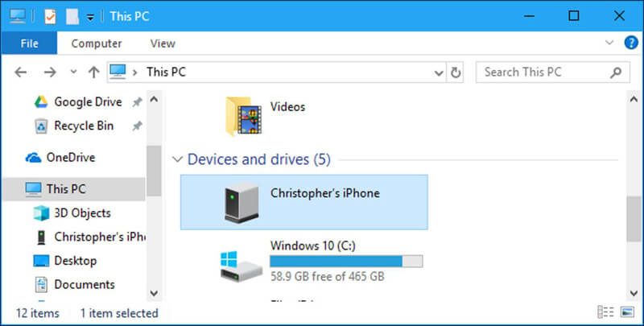
Task: Click the navigation pane scrollbar thumb
Action: coord(154,171)
